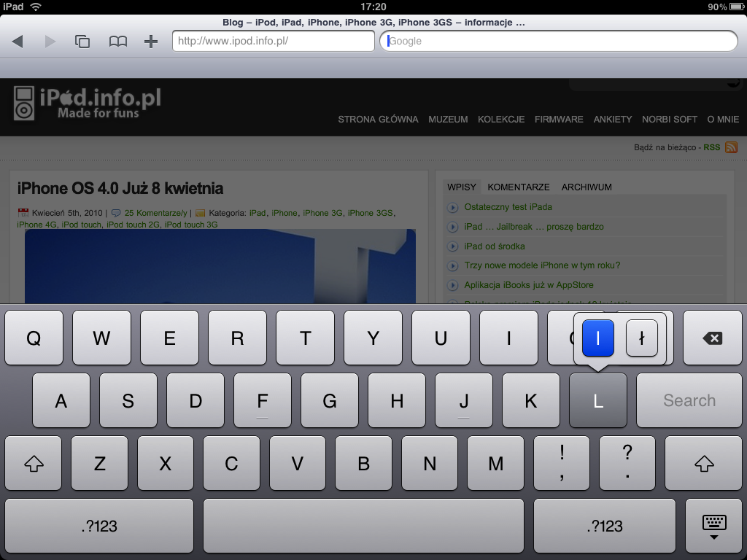Tap the Safari forward arrow
This screenshot has width=747, height=560.
50,42
